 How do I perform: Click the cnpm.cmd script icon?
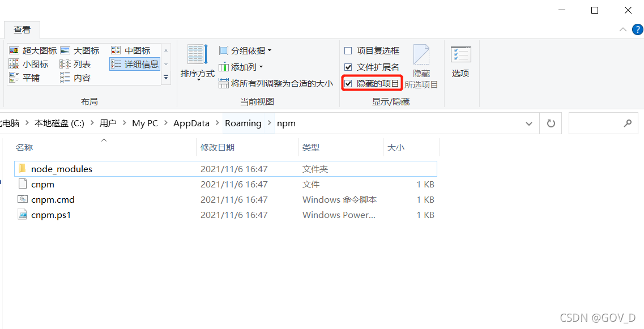22,199
